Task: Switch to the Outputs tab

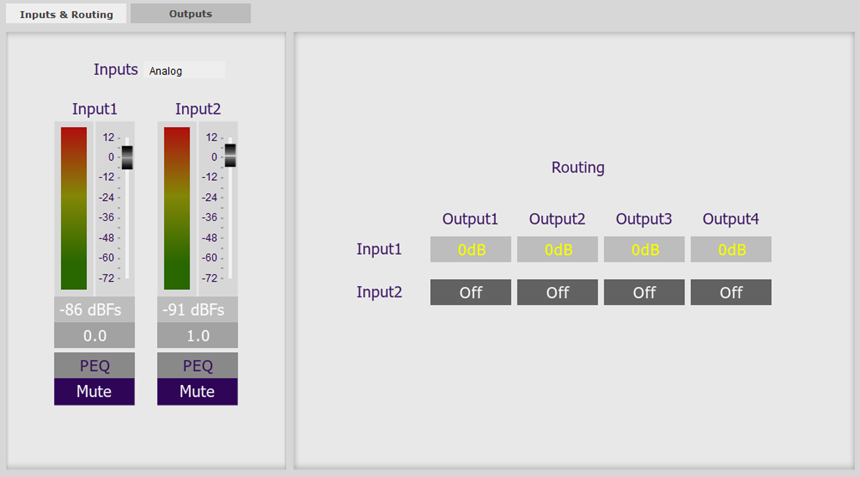Action: (190, 14)
